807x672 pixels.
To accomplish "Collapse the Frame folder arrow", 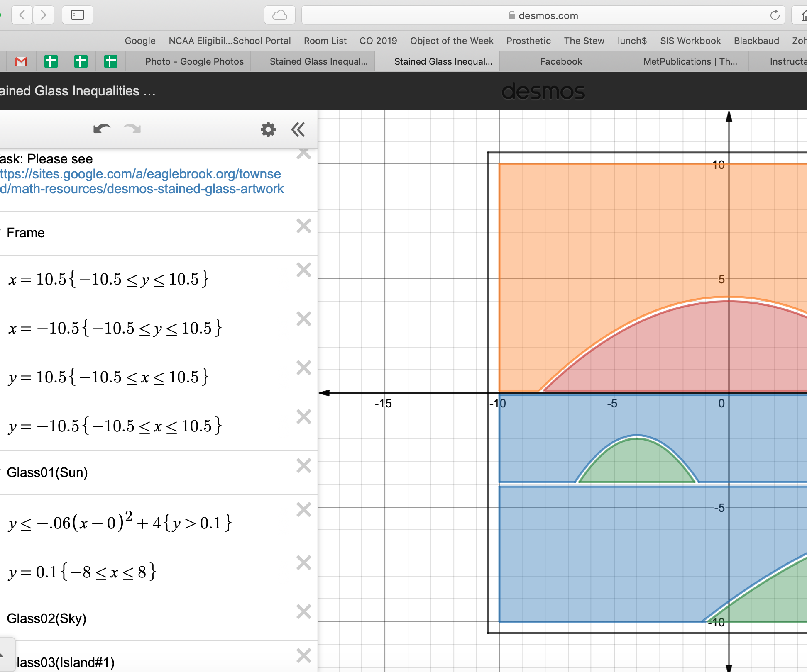I will (1, 229).
